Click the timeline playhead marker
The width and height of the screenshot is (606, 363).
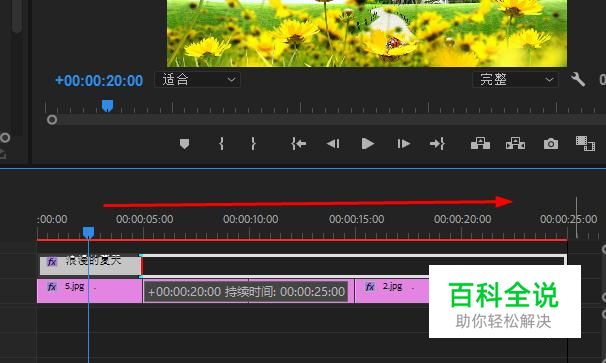(x=89, y=232)
